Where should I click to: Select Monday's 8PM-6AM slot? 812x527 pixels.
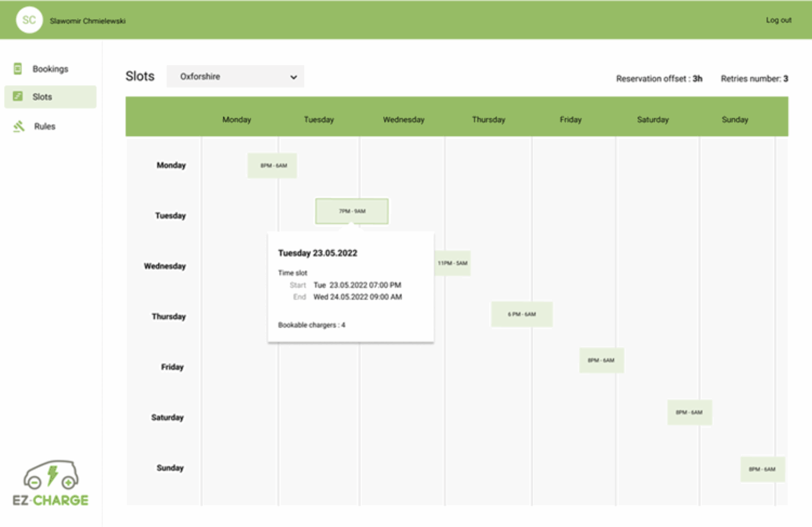272,165
